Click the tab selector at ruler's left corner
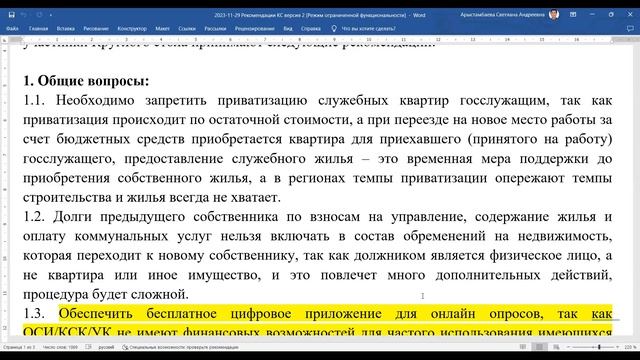Viewport: 640px width, 360px height. click(4, 40)
